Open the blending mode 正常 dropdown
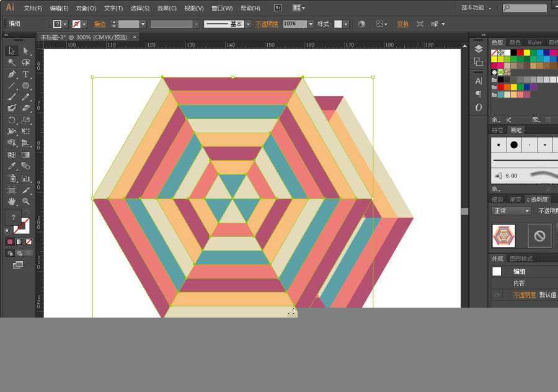Viewport: 558px width, 392px height. (511, 211)
